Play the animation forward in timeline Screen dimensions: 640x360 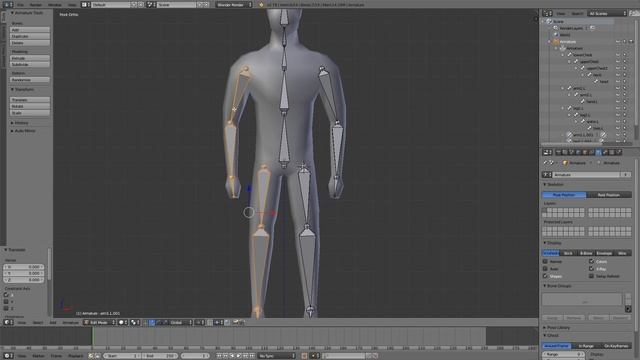pos(239,356)
